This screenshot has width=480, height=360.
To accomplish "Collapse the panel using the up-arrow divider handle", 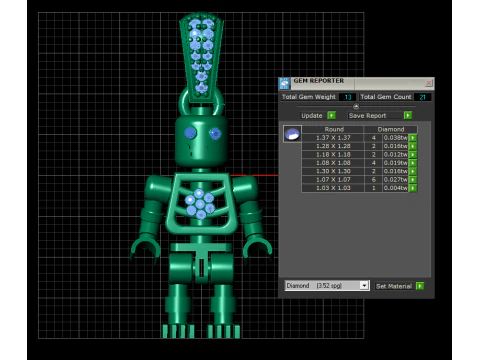I will coord(356,106).
